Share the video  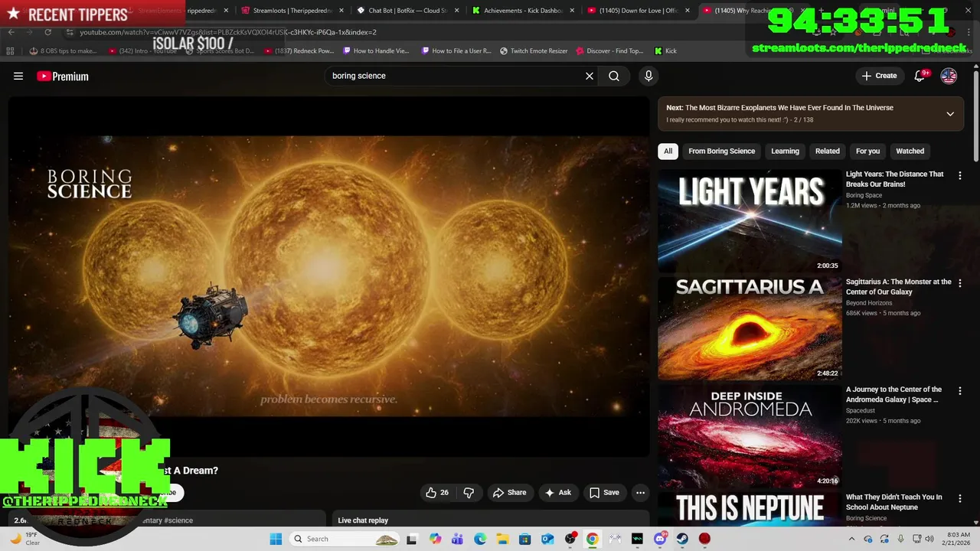point(509,493)
